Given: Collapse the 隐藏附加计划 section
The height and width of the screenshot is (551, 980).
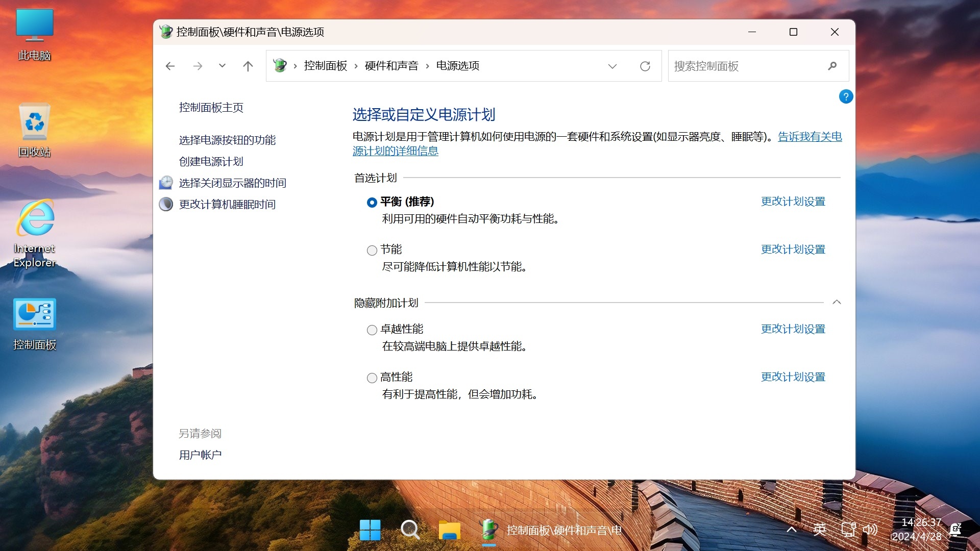Looking at the screenshot, I should tap(837, 302).
